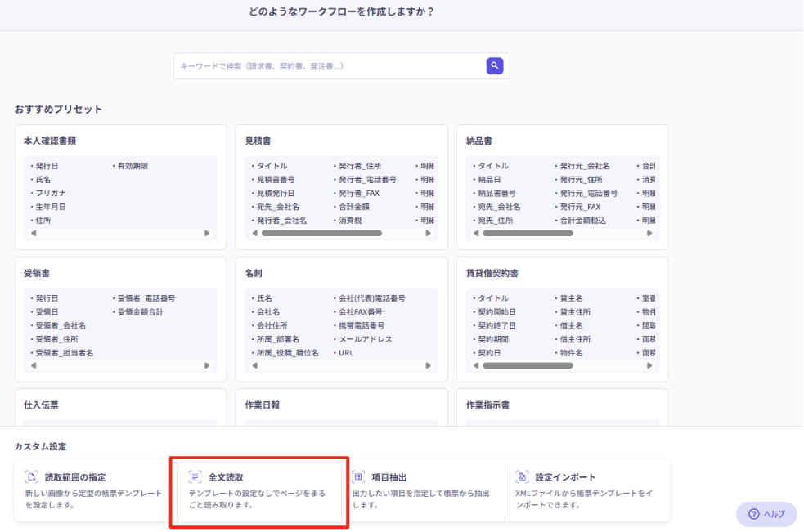Click the right scroll arrow on 見積書 card

[x=426, y=233]
